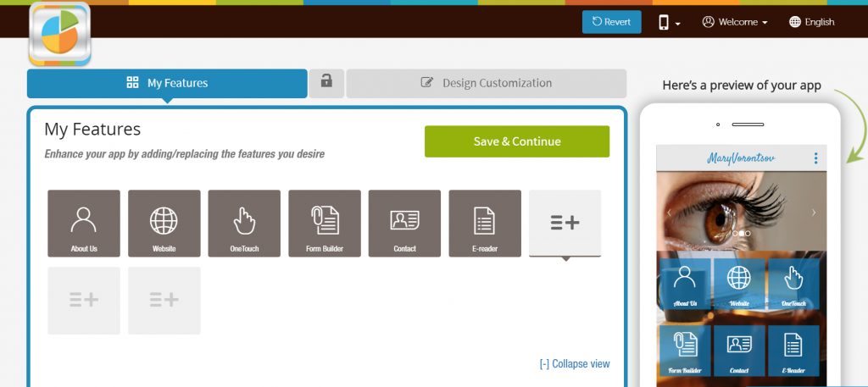Click the eye image in the preview
The width and height of the screenshot is (868, 387).
(x=741, y=211)
